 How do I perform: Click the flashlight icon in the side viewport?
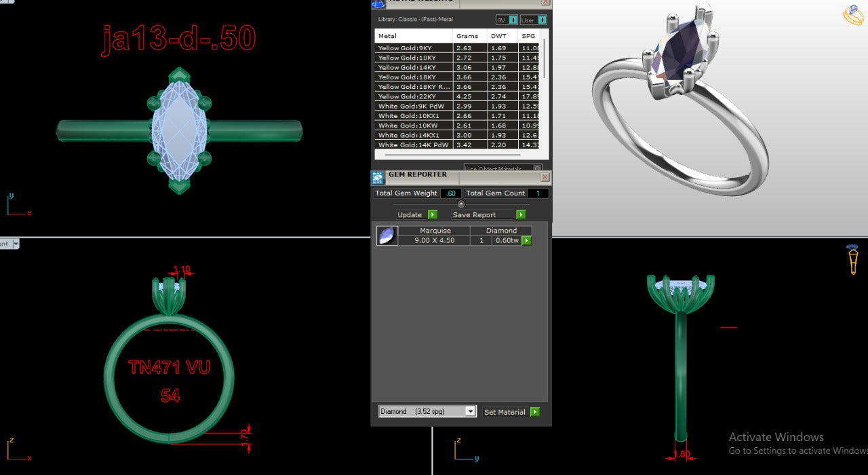(853, 259)
